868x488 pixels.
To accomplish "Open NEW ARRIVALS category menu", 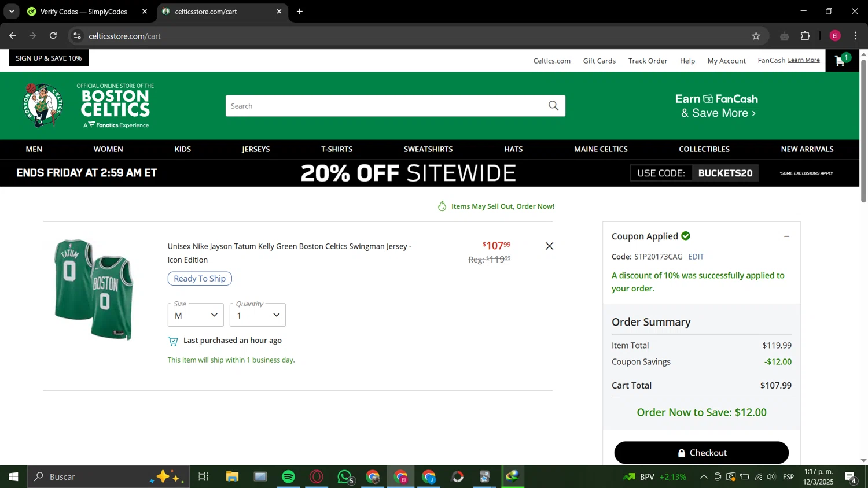I will 807,149.
